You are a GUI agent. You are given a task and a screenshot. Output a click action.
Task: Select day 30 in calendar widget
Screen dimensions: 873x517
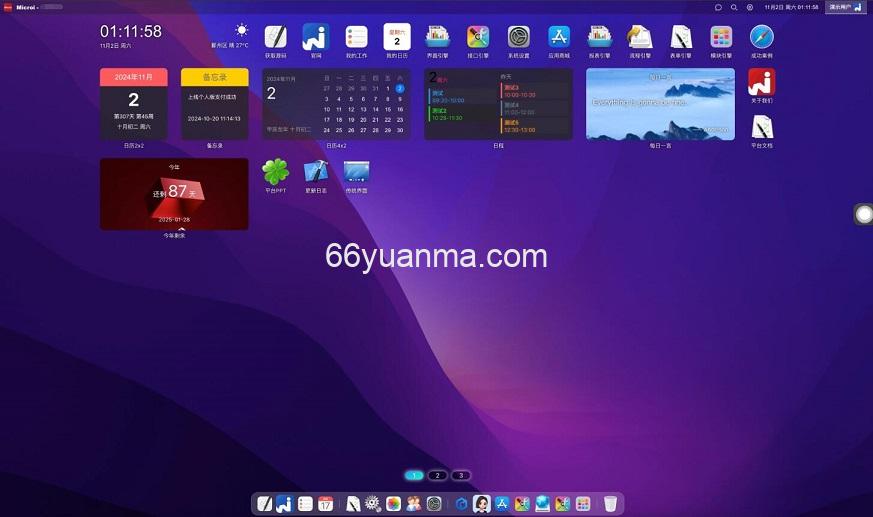point(400,130)
